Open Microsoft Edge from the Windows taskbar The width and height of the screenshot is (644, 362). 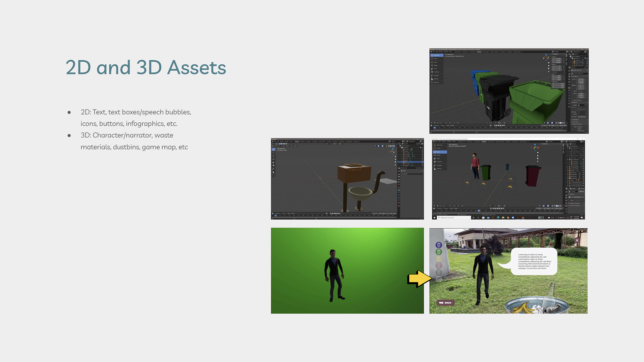tap(498, 218)
